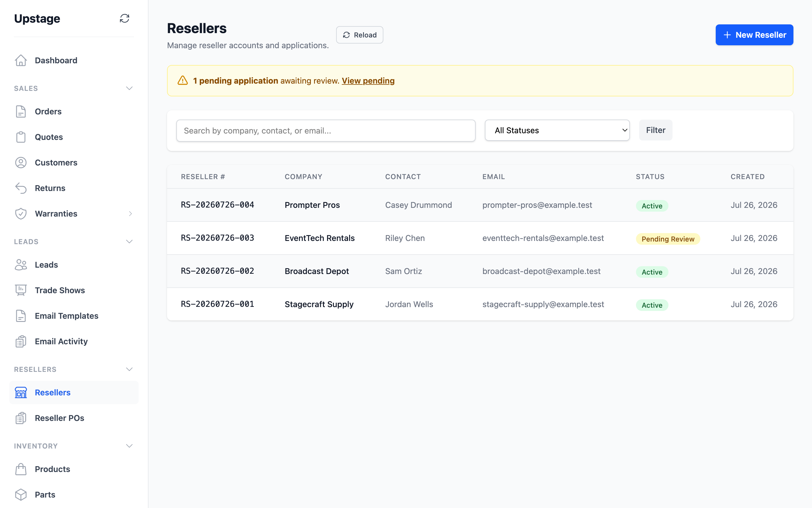Image resolution: width=812 pixels, height=508 pixels.
Task: Click email broadcast-depot@example.test
Action: coord(541,271)
